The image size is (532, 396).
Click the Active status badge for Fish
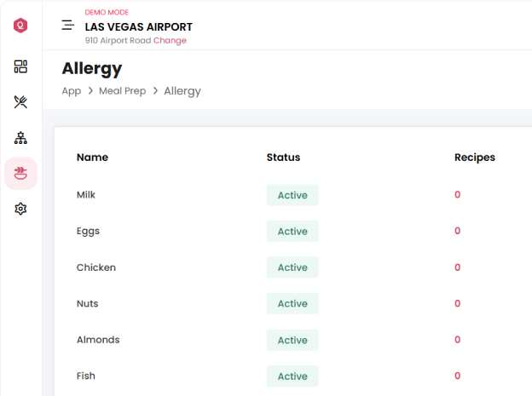[x=292, y=376]
